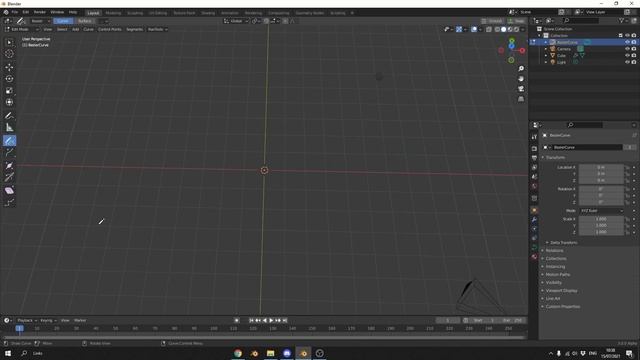Select the Randomize tool
Viewport: 640px width, 360px height.
(x=9, y=202)
